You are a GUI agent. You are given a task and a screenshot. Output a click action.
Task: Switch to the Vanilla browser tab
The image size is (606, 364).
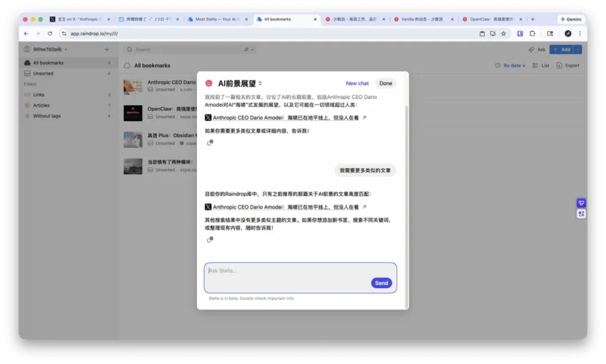tap(424, 19)
